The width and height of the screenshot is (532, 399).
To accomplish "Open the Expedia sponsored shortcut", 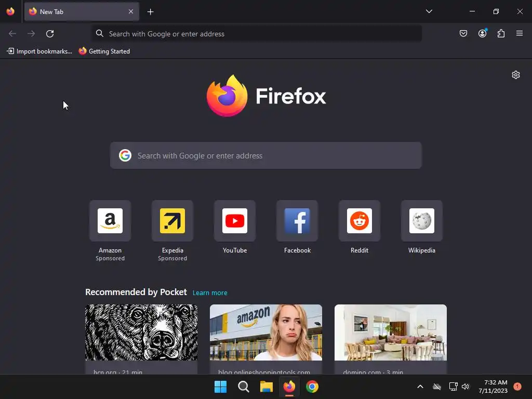I will [172, 221].
